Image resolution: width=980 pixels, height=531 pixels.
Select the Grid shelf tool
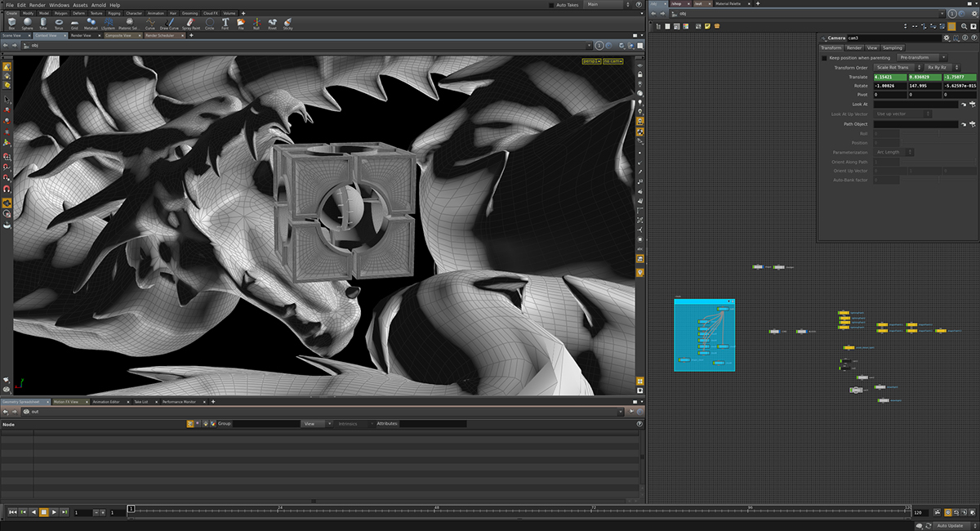click(75, 23)
